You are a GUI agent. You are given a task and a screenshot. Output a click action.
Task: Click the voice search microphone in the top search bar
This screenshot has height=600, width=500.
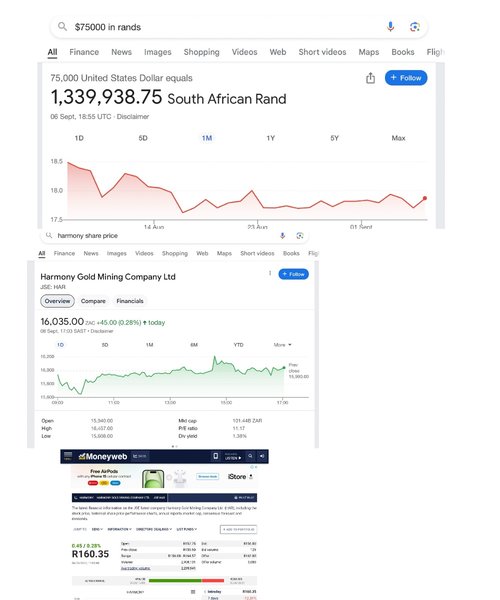point(390,26)
